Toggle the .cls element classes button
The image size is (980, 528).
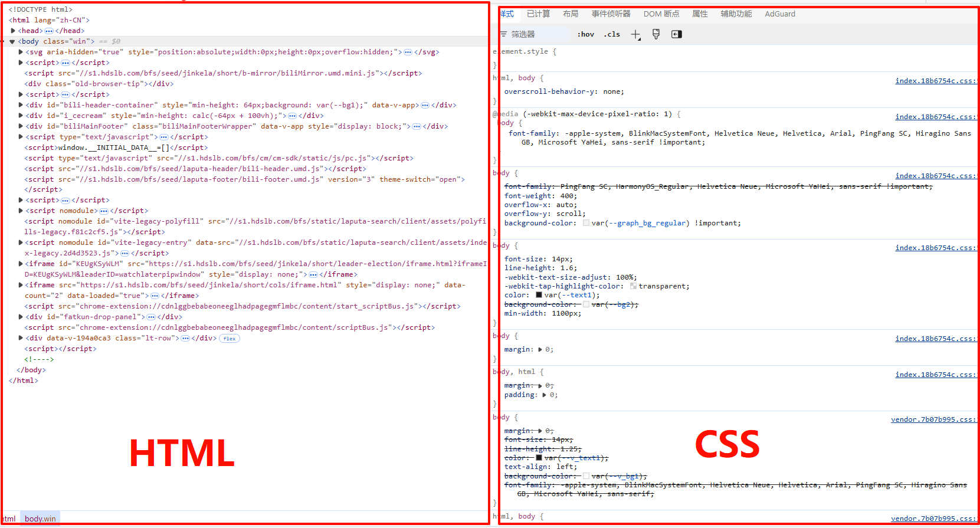click(612, 34)
